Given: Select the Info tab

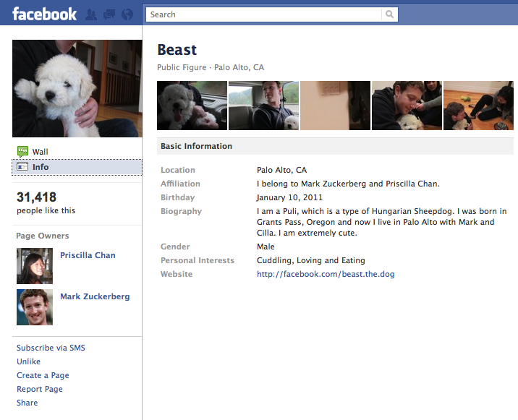Looking at the screenshot, I should point(77,167).
